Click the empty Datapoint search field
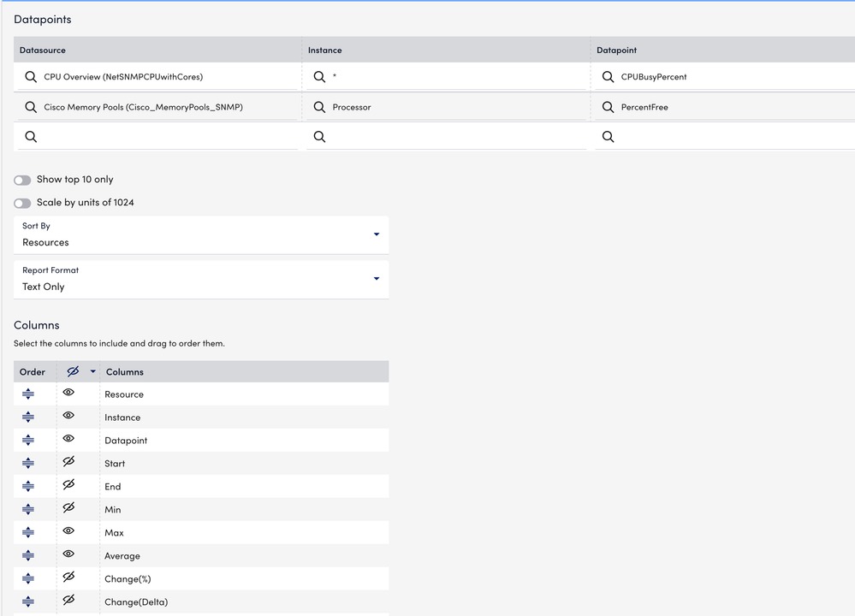Viewport: 855px width, 616px height. coord(725,137)
